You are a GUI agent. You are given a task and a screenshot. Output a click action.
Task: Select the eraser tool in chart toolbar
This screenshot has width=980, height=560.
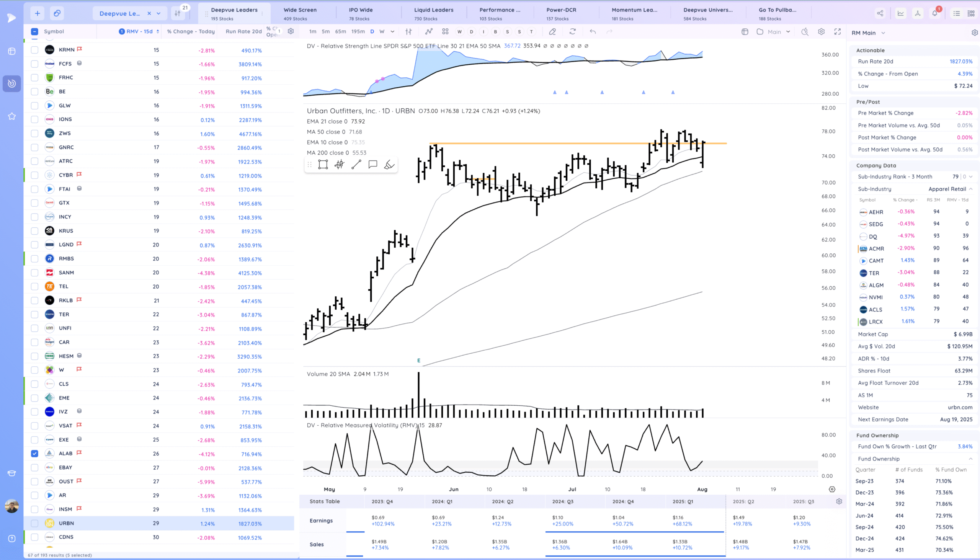(x=552, y=31)
